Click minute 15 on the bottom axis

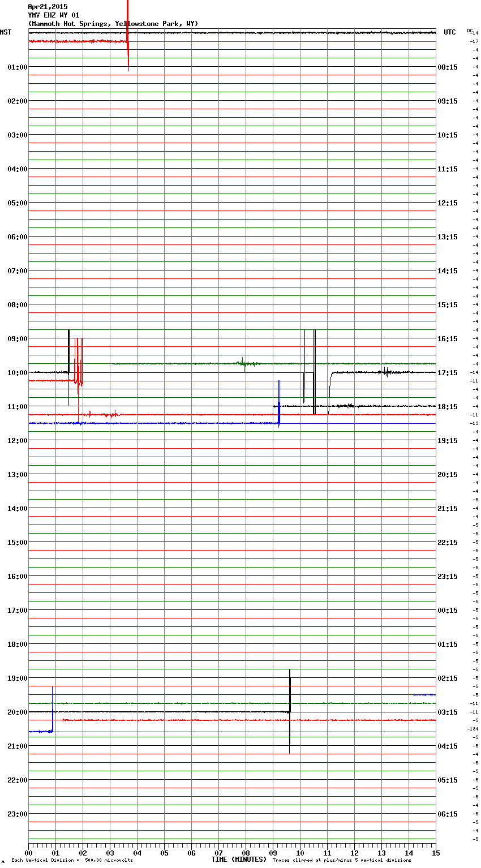[x=436, y=853]
